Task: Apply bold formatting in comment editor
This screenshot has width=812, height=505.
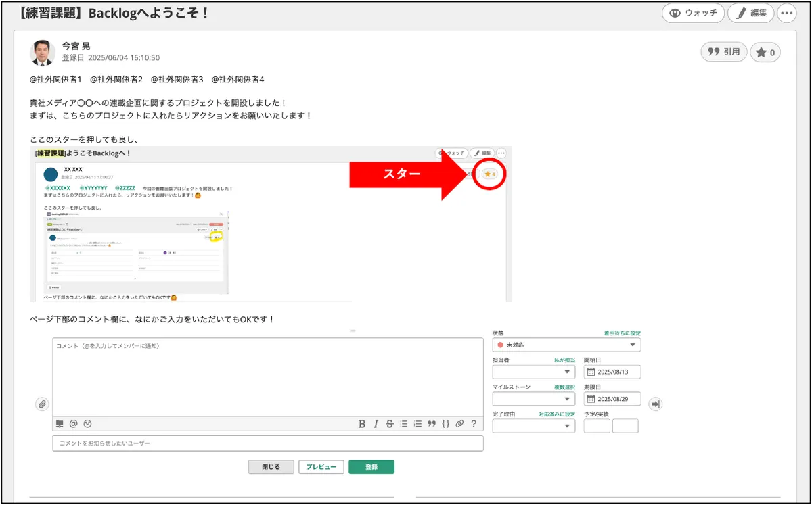Action: (x=362, y=424)
